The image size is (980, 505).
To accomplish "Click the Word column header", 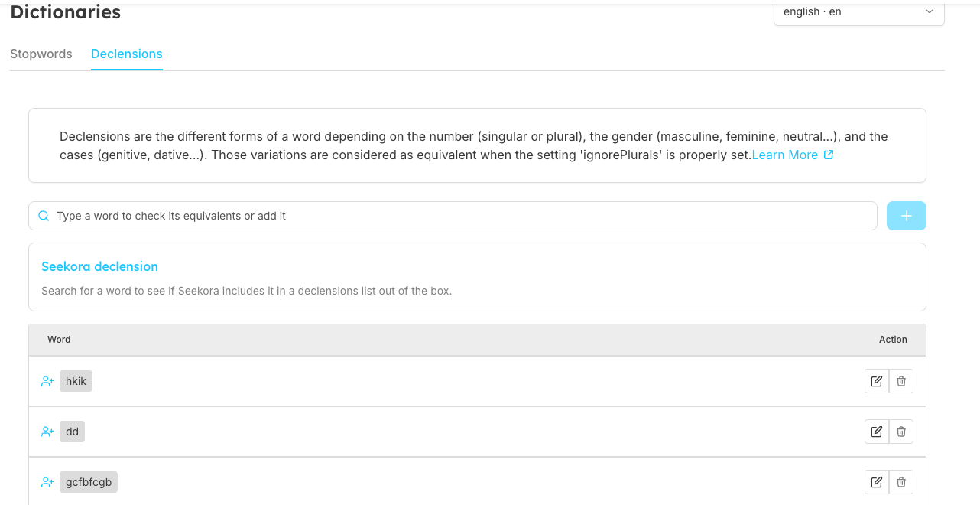I will click(x=59, y=340).
